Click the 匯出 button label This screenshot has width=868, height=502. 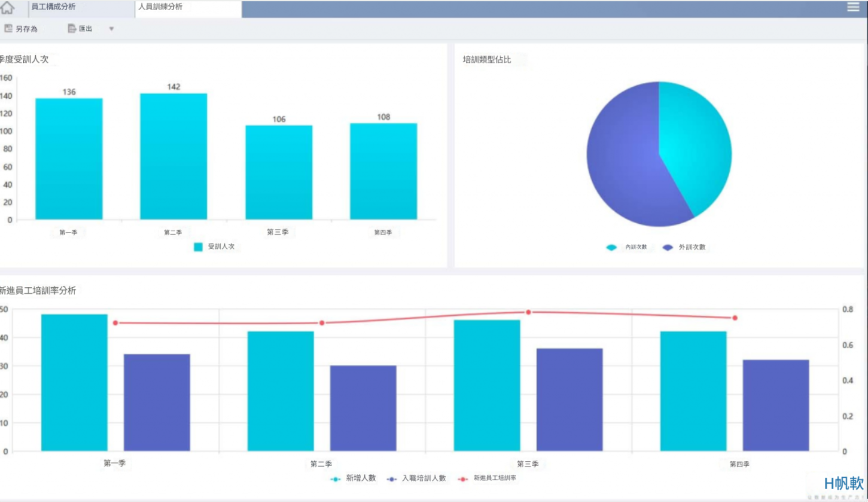[x=86, y=29]
